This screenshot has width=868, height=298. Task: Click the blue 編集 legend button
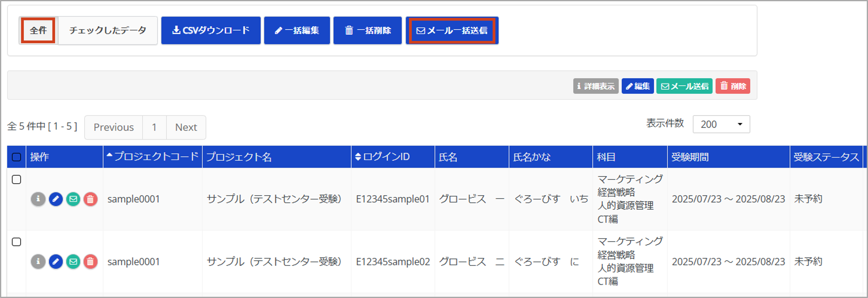point(637,86)
